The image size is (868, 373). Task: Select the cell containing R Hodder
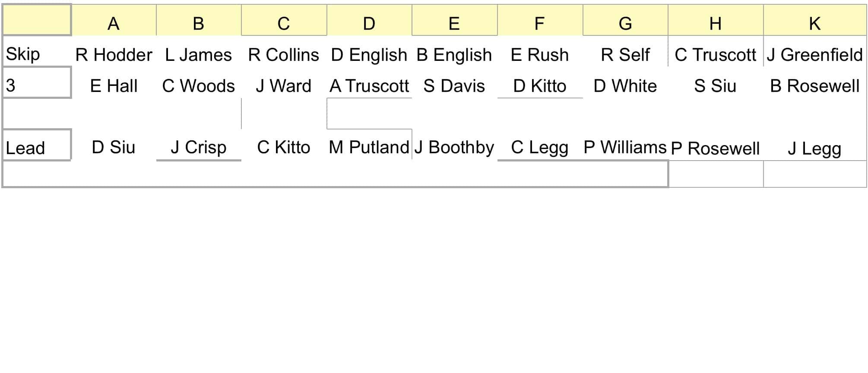pos(114,55)
